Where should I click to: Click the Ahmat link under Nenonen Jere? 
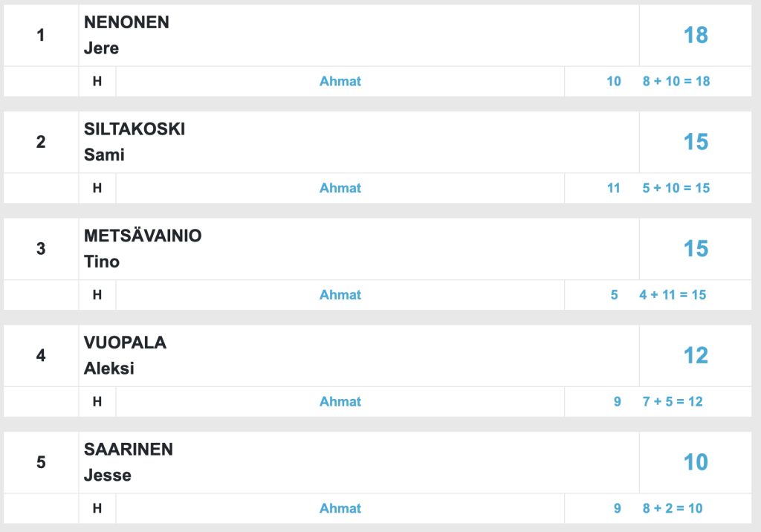click(340, 81)
